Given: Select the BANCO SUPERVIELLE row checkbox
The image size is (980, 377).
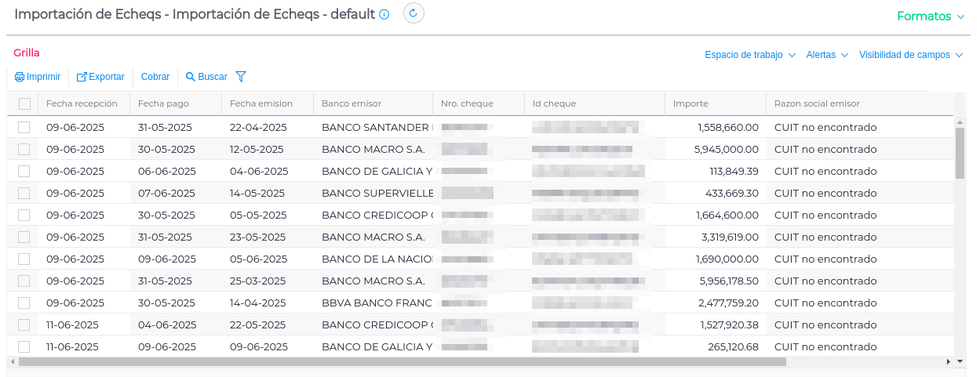Looking at the screenshot, I should (24, 193).
